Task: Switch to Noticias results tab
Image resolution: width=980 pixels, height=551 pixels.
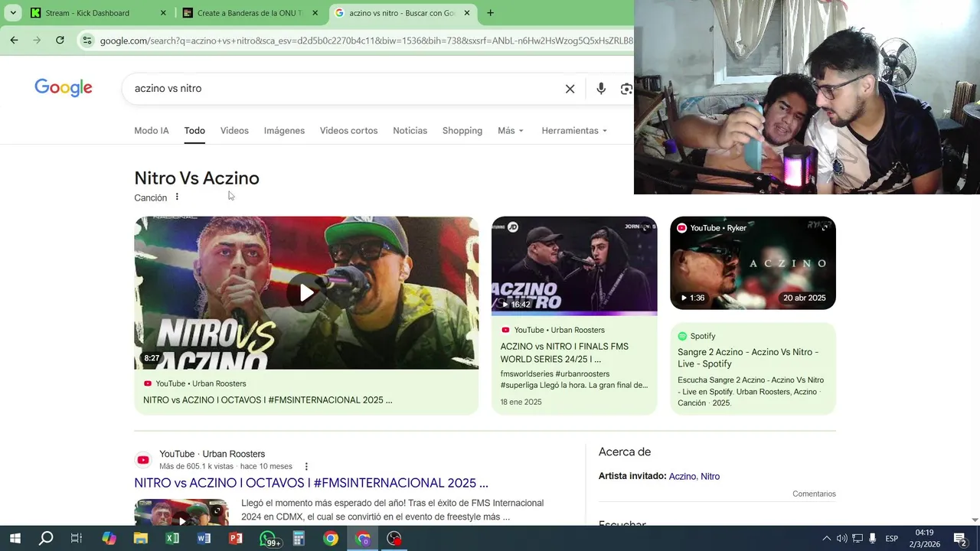Action: pyautogui.click(x=410, y=131)
